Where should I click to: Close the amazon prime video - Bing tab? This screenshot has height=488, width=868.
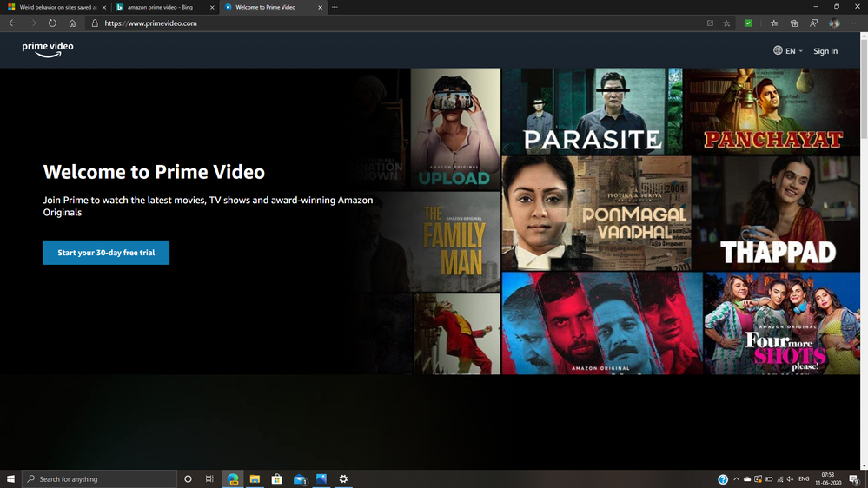click(x=212, y=7)
